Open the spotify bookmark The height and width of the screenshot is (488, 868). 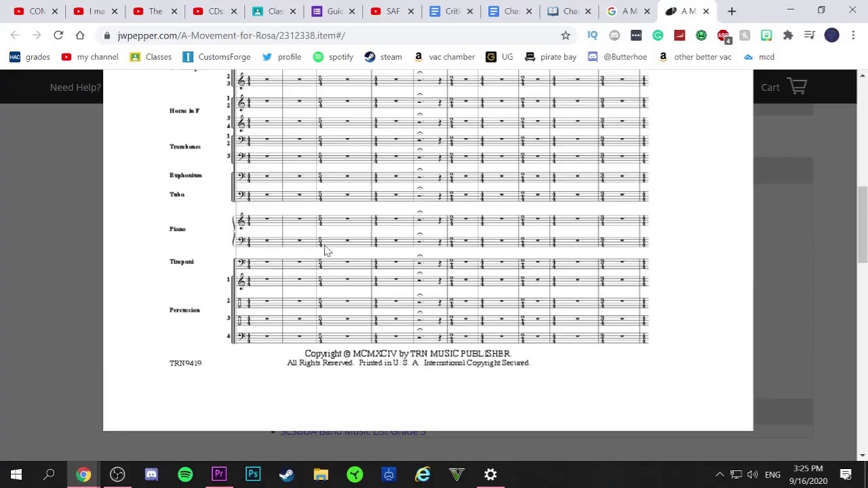click(333, 57)
